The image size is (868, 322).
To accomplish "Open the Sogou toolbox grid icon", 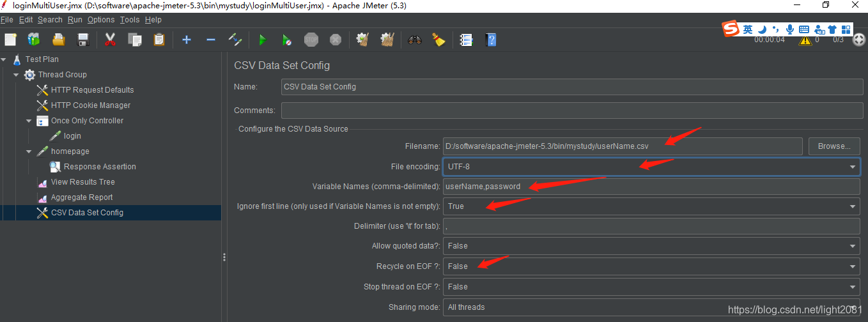I will 846,29.
